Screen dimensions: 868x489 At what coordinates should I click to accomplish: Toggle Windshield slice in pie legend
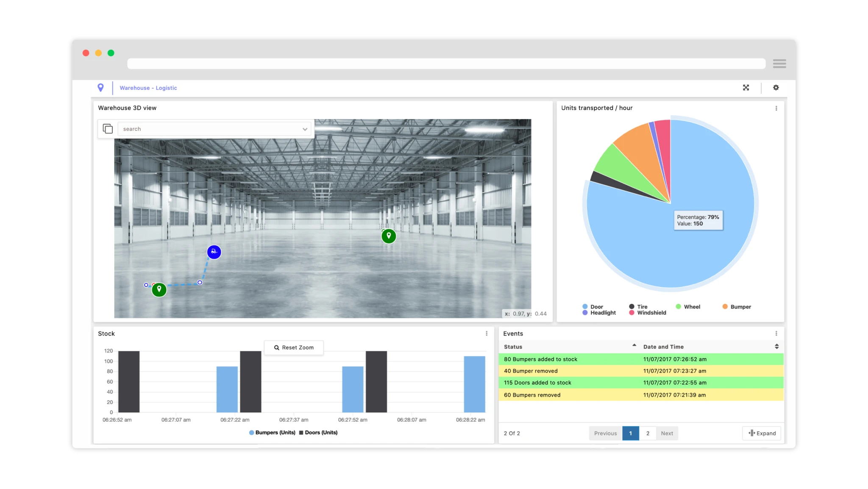648,313
